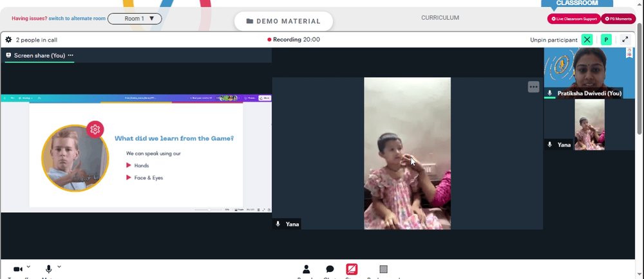Image resolution: width=644 pixels, height=279 pixels.
Task: Open Yana video tile three-dots menu
Action: click(533, 87)
